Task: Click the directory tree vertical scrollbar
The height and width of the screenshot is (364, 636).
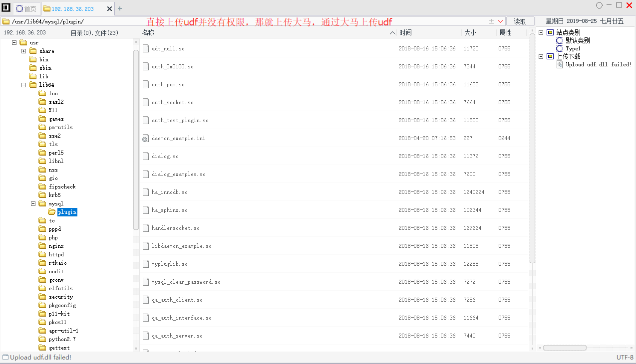Action: tap(136, 140)
